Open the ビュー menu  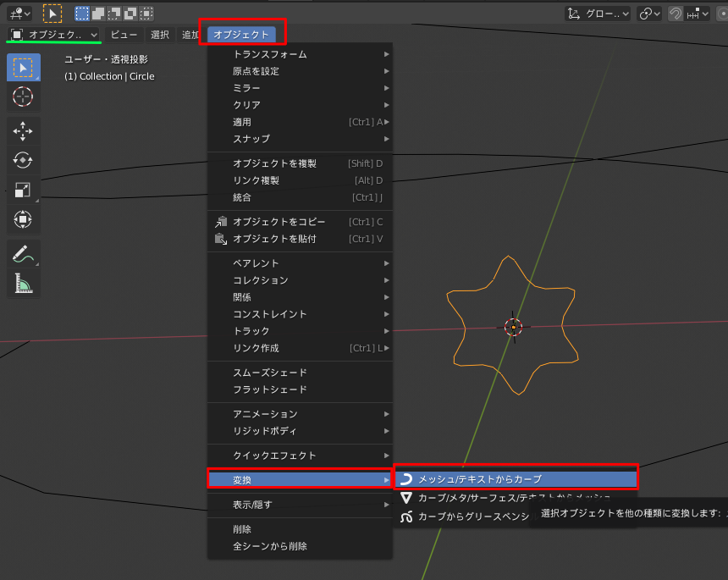[x=124, y=35]
